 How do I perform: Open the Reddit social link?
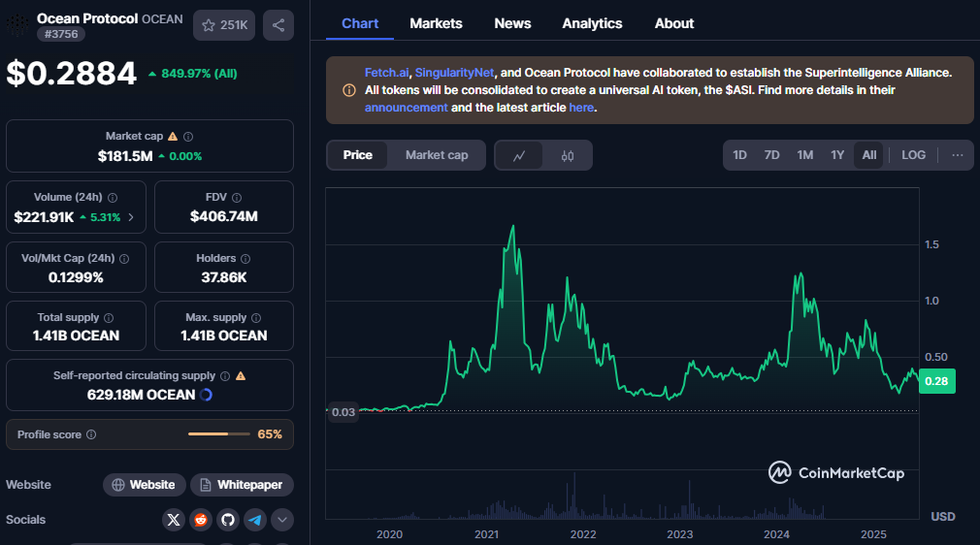(201, 520)
